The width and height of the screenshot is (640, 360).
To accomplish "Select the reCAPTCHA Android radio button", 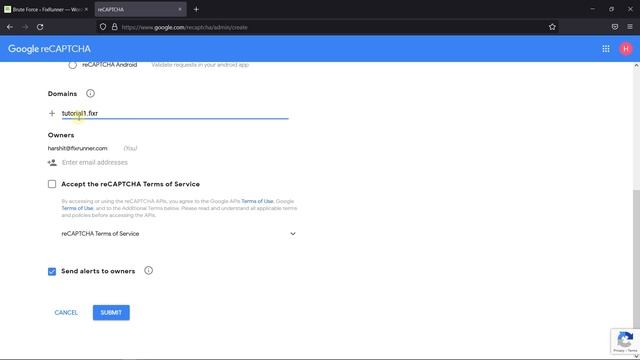I will 72,64.
